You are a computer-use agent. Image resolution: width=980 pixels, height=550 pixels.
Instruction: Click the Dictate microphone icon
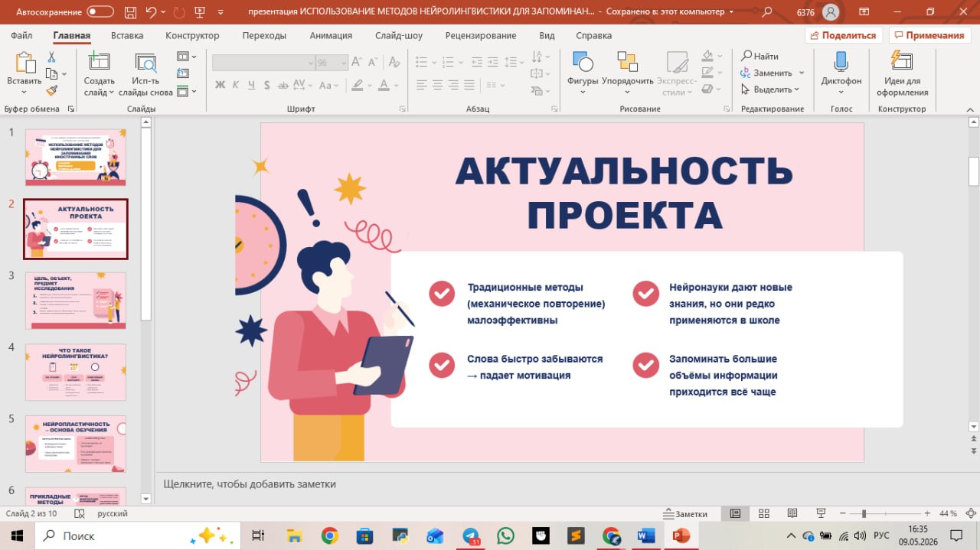coord(841,62)
